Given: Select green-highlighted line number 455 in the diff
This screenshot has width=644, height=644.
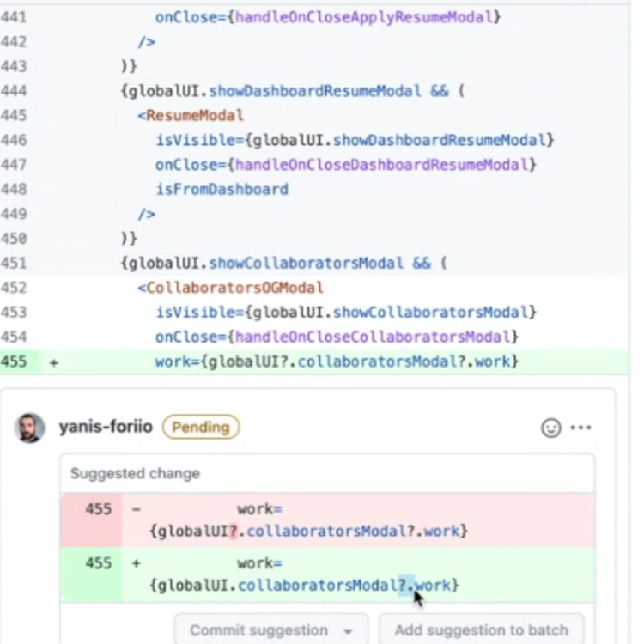Looking at the screenshot, I should 14,362.
